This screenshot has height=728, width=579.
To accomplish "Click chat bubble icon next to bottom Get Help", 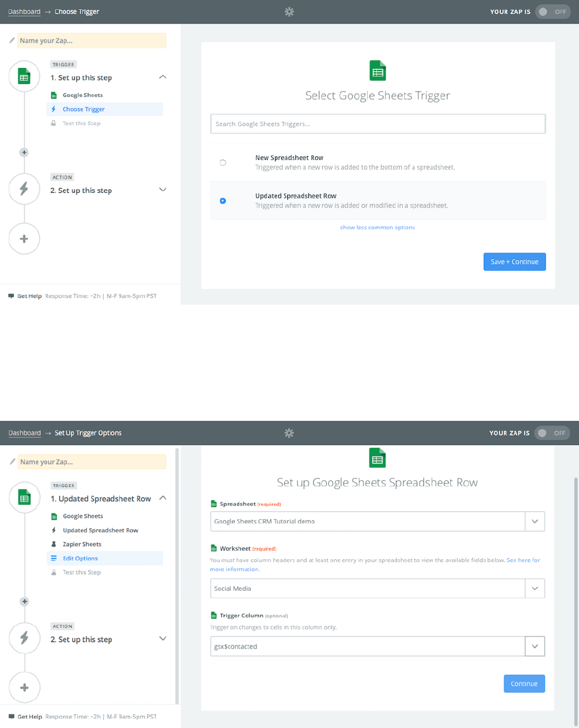I will click(12, 716).
